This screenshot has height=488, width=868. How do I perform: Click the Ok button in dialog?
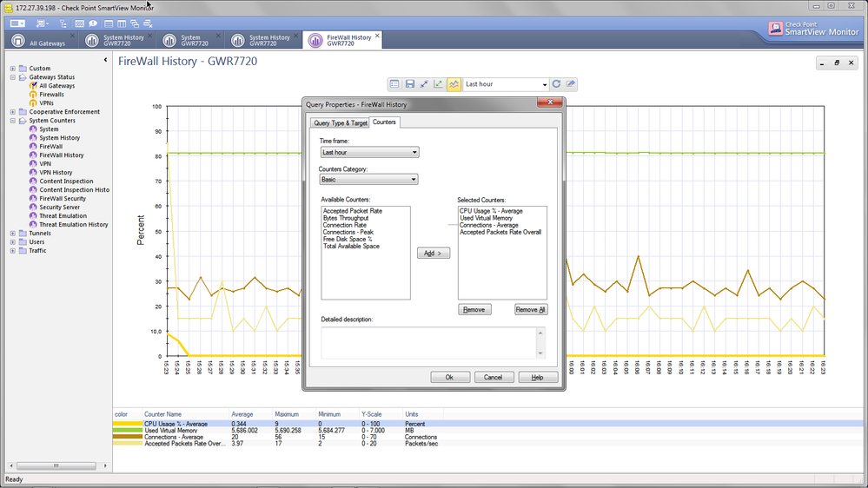450,378
